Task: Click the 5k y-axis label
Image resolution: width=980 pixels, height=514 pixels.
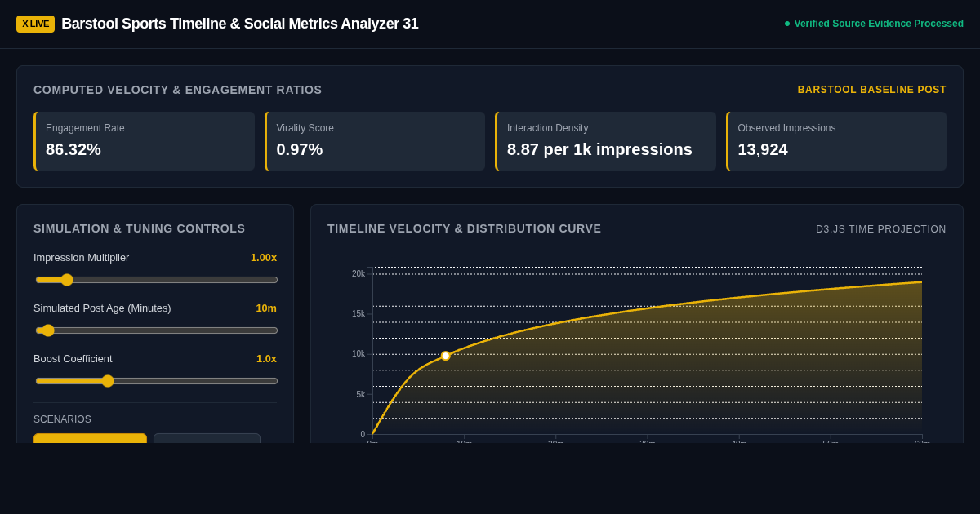Action: point(361,394)
